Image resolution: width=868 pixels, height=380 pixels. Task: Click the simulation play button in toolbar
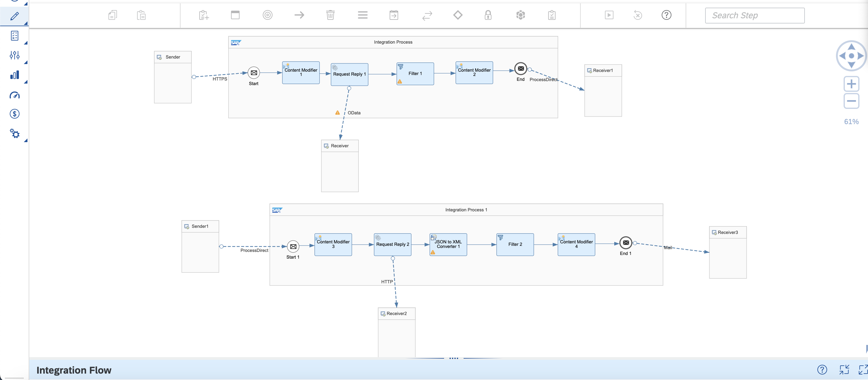[609, 15]
